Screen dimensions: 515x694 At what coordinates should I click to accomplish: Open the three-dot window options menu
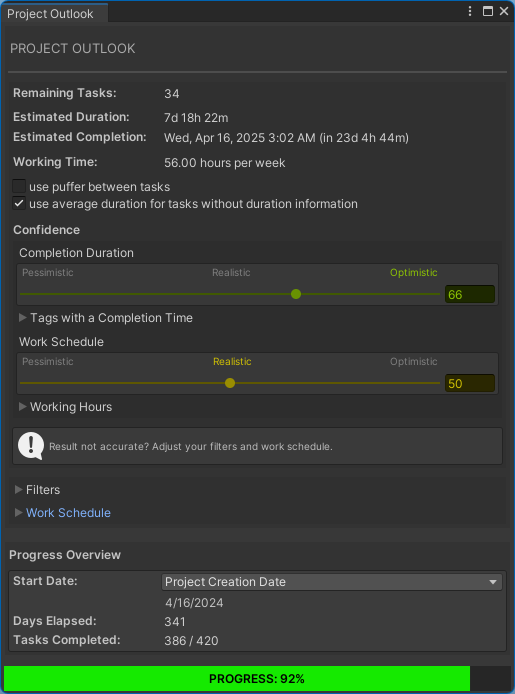470,11
